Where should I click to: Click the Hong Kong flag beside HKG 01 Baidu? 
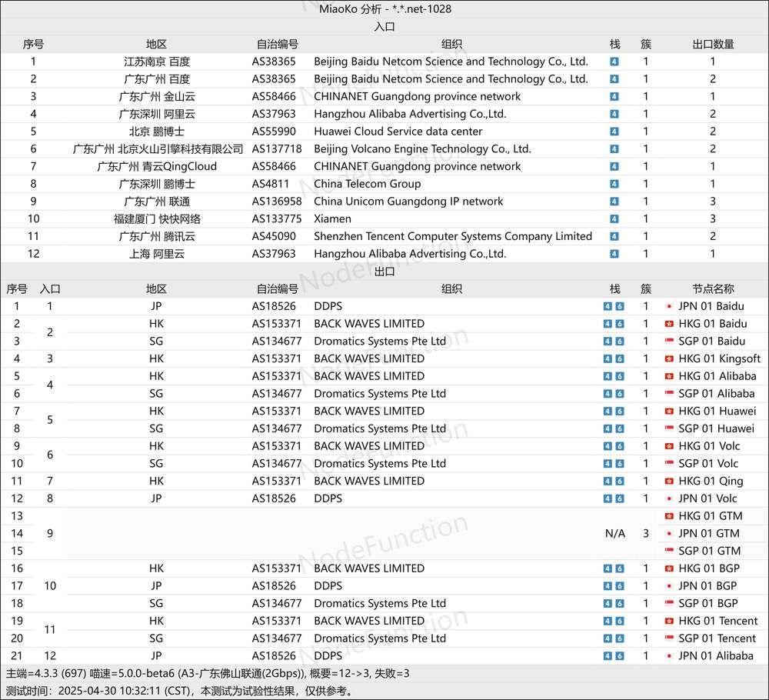click(669, 324)
